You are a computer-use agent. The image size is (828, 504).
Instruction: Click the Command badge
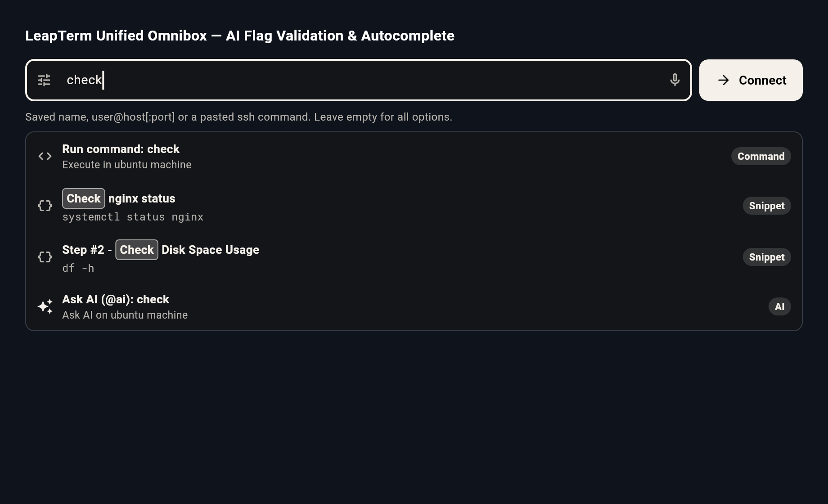tap(761, 156)
